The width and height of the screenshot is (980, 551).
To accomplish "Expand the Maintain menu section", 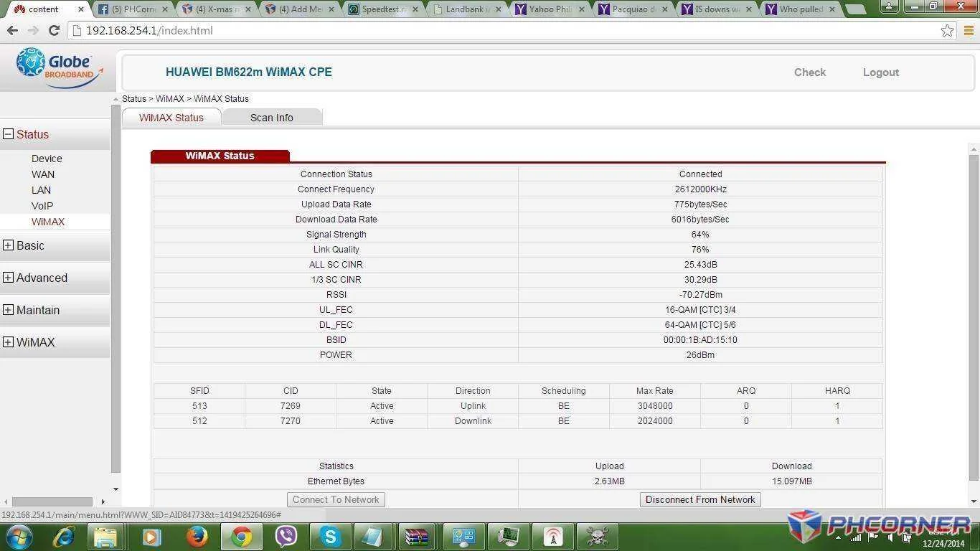I will tap(9, 310).
